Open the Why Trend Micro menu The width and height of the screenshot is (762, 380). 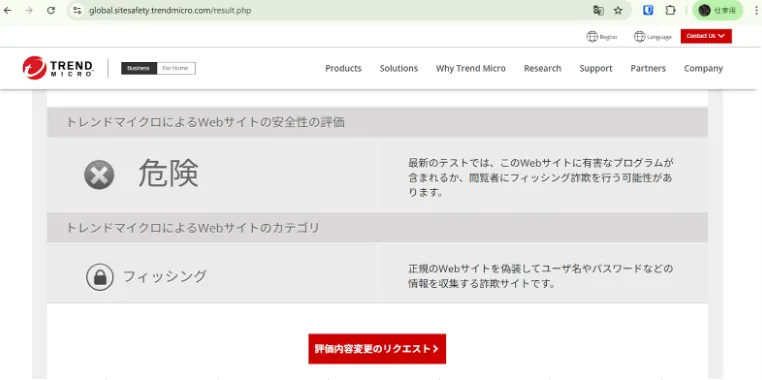tap(470, 69)
